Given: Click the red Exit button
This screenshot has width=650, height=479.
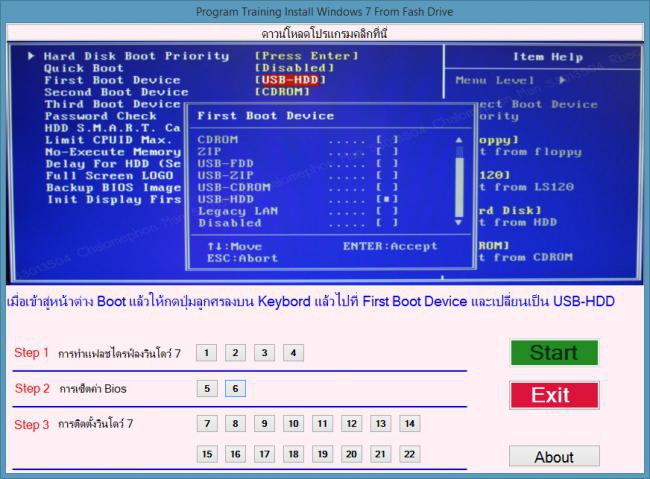Looking at the screenshot, I should (x=554, y=395).
